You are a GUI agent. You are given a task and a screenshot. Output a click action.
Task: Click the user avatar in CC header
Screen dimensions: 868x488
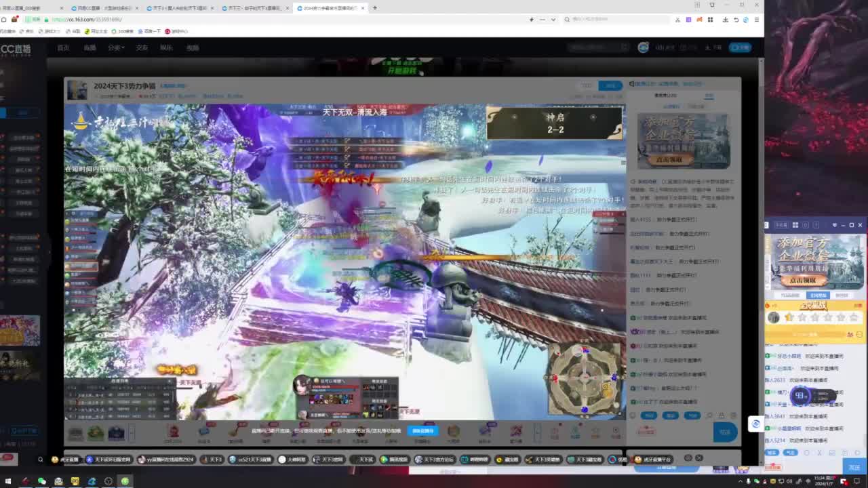pos(643,47)
